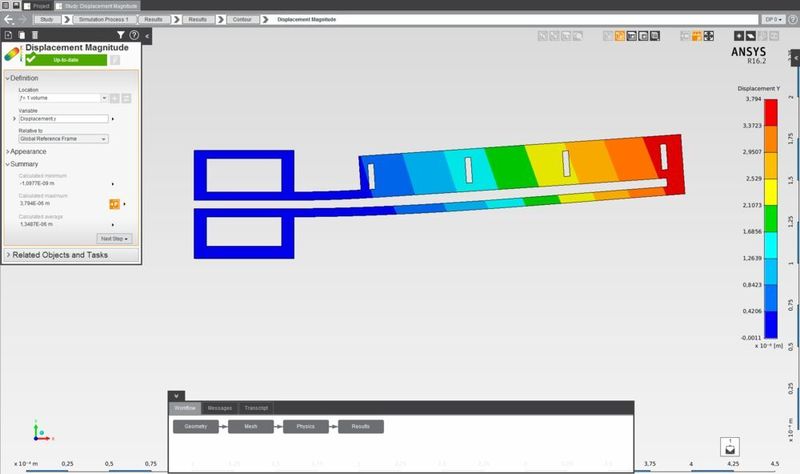Click the Contour breadcrumb
The image size is (800, 474).
(242, 19)
